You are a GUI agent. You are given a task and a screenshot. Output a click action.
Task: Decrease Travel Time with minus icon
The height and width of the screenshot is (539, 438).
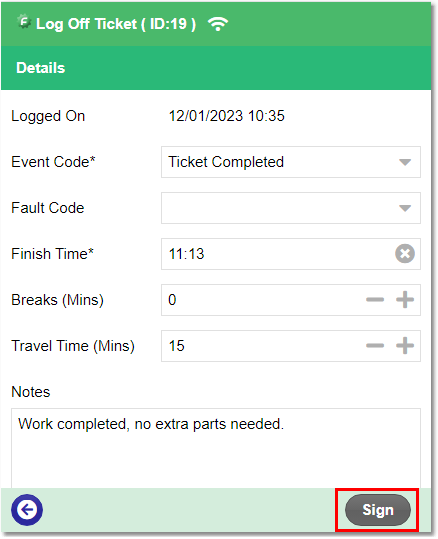point(375,345)
